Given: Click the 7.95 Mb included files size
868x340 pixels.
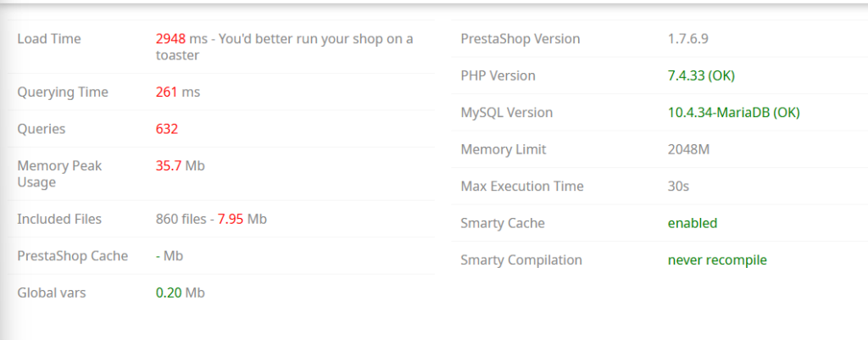Looking at the screenshot, I should click(x=242, y=219).
